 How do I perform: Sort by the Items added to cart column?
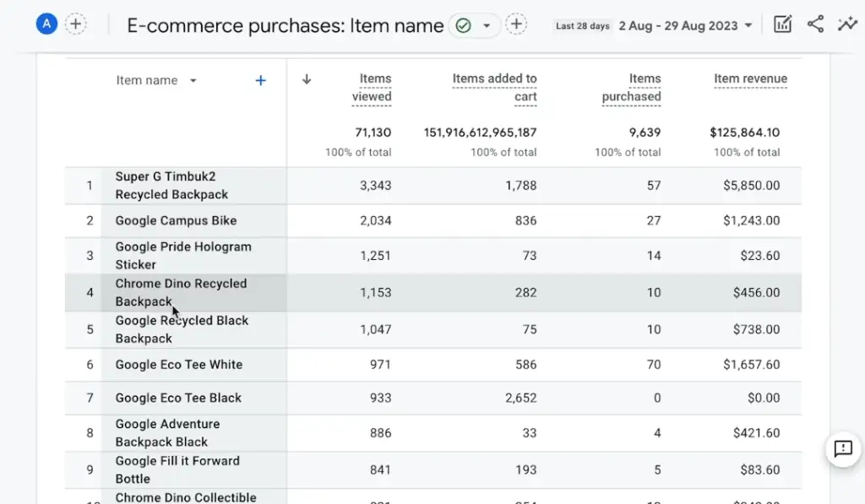click(x=495, y=87)
